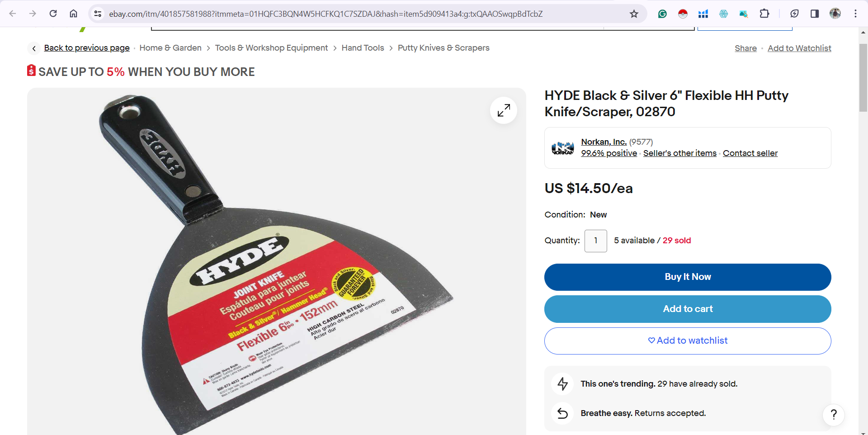868x435 pixels.
Task: Open the Chrome profile avatar
Action: click(835, 14)
